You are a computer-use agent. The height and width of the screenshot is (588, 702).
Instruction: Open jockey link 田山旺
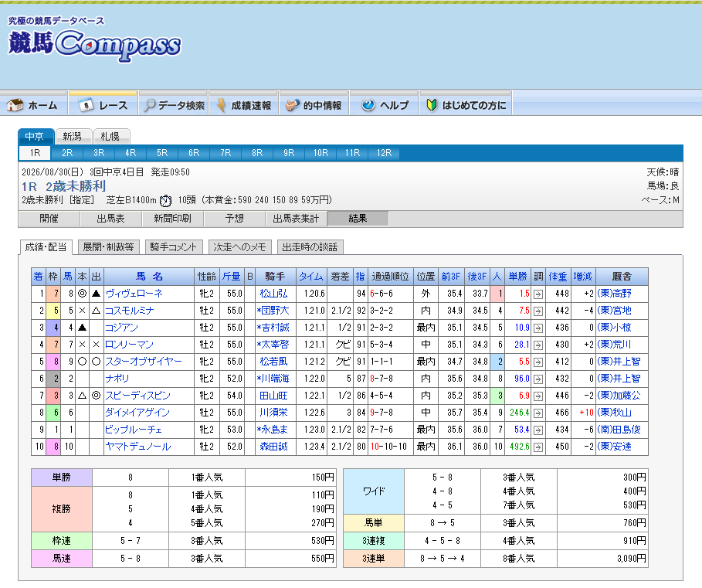273,396
